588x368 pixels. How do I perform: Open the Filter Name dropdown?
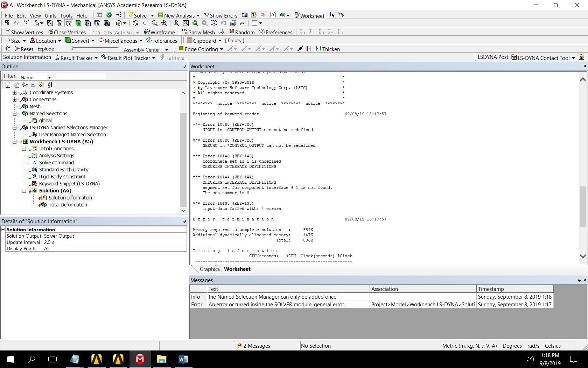pyautogui.click(x=49, y=77)
